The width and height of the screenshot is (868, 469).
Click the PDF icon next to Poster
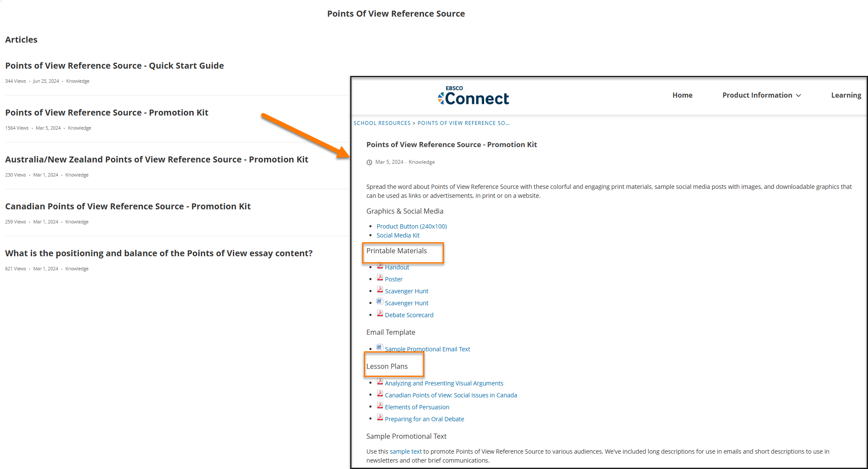point(380,278)
